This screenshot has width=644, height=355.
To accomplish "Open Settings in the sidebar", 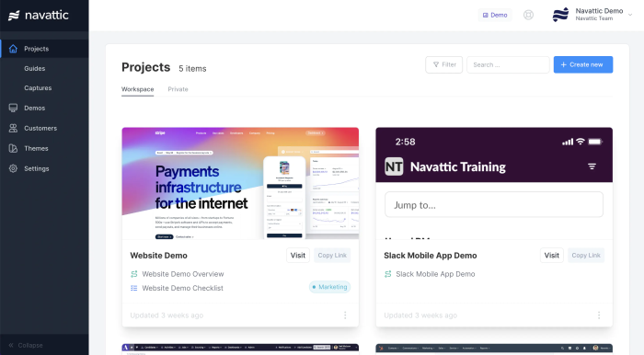I will (x=37, y=168).
